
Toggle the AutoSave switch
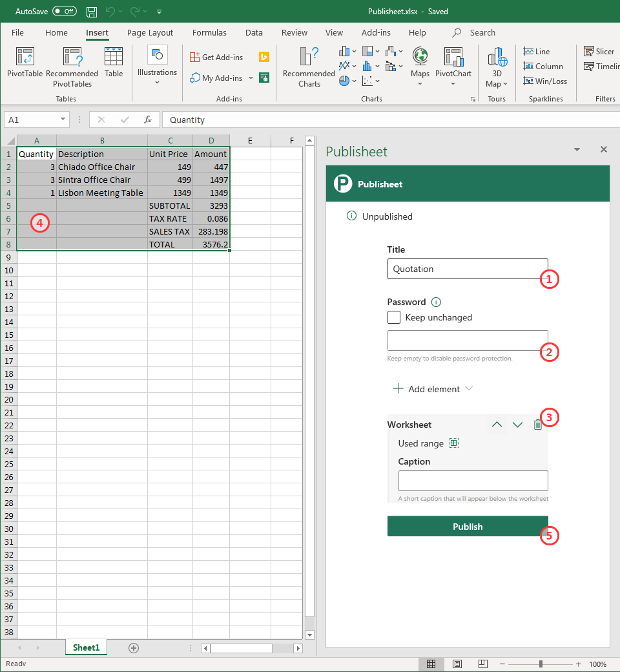click(x=65, y=12)
